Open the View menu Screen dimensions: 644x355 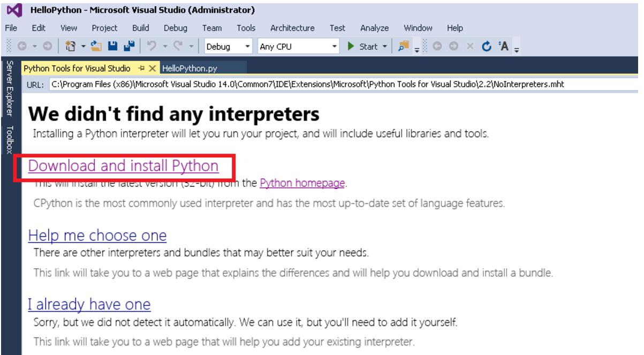[68, 28]
